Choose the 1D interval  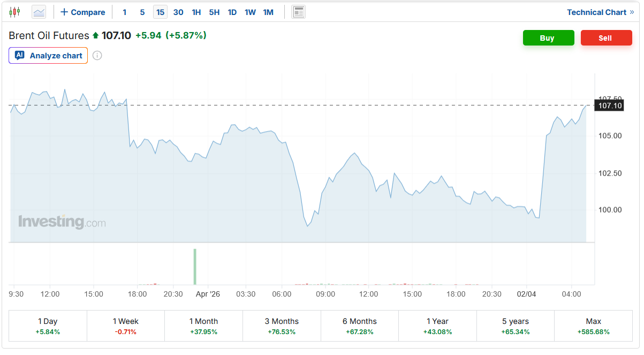[x=232, y=12]
